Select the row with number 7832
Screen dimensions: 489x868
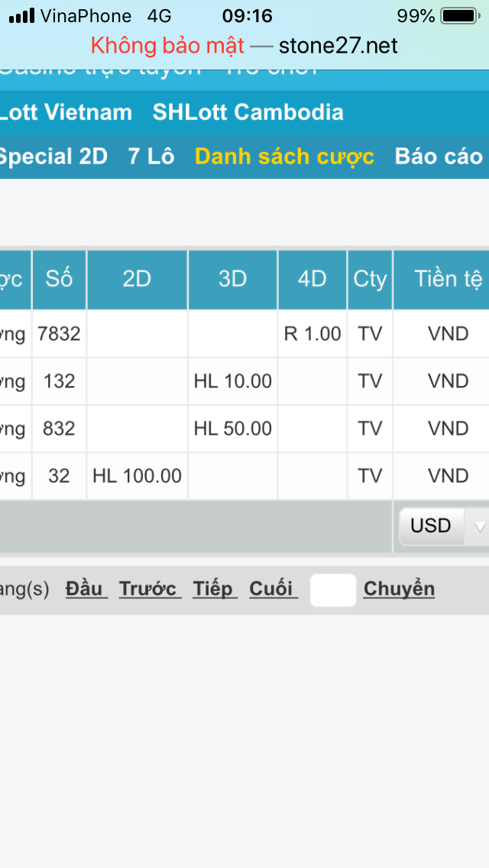point(59,334)
